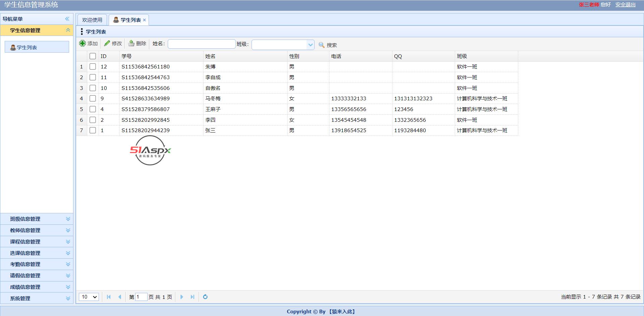Image resolution: width=644 pixels, height=316 pixels.
Task: Expand the 教师信息管理 panel
Action: coord(68,230)
